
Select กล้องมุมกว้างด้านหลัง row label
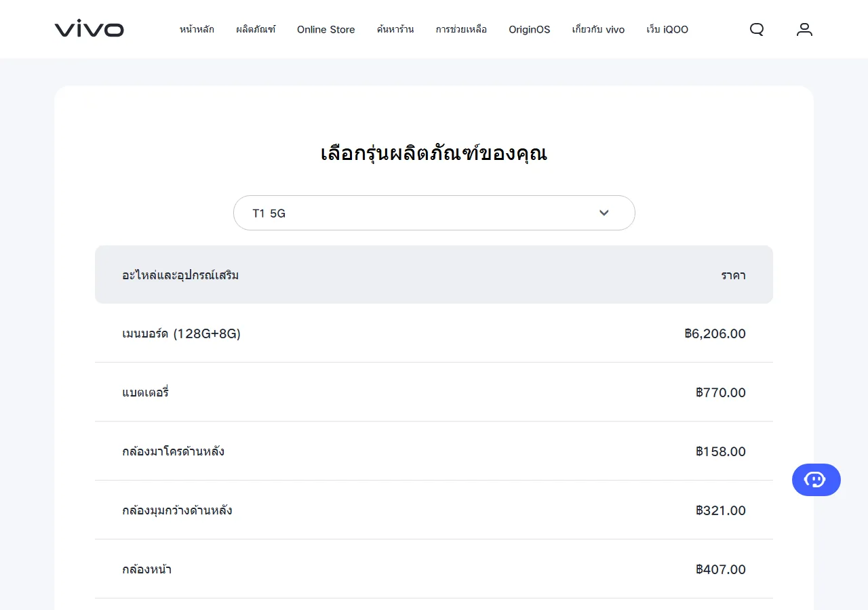(x=177, y=510)
